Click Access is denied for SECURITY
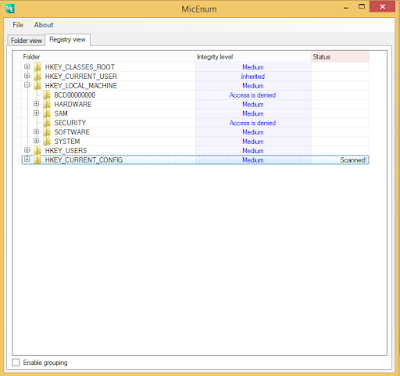The width and height of the screenshot is (400, 376). (x=253, y=123)
